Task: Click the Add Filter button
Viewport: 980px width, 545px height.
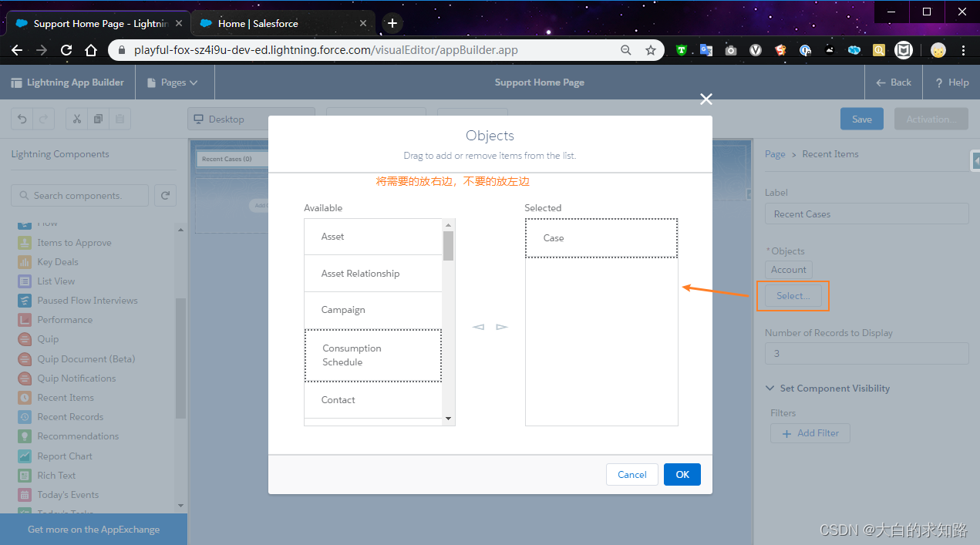Action: pyautogui.click(x=810, y=433)
